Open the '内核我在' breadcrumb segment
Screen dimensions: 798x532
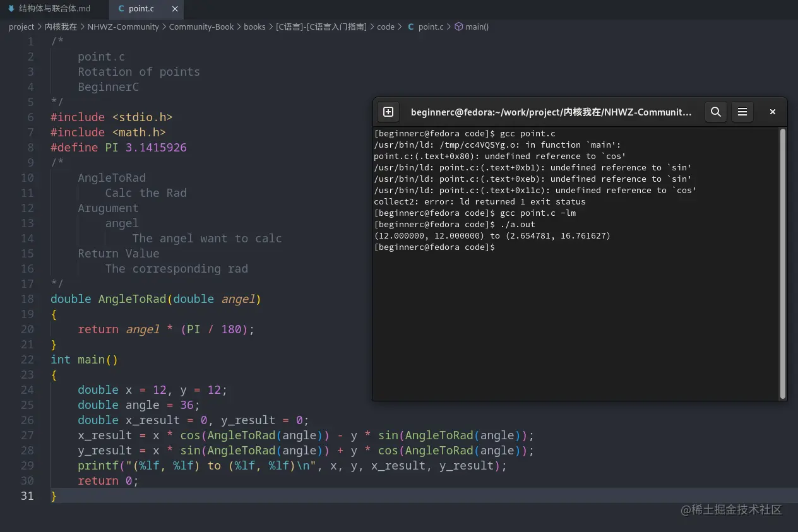pos(61,27)
